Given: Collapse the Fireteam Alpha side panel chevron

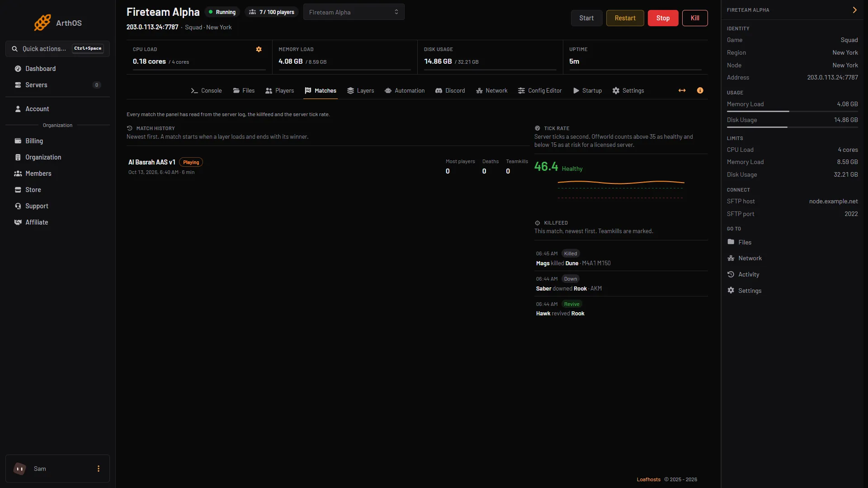Looking at the screenshot, I should tap(854, 10).
